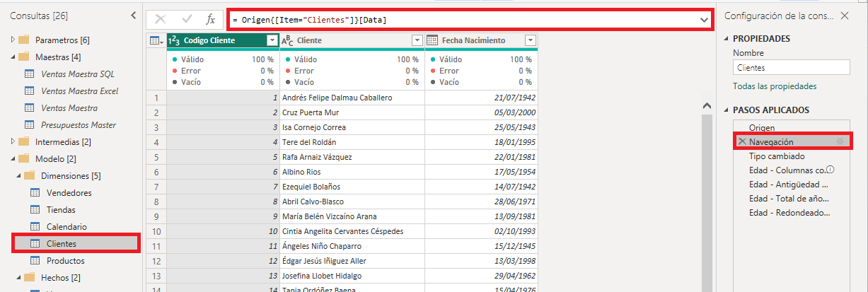Screen dimensions: 868x292
Task: Click the fx function icon
Action: [210, 20]
